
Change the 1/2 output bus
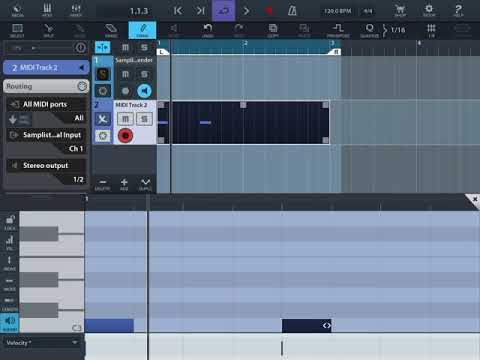pyautogui.click(x=78, y=179)
